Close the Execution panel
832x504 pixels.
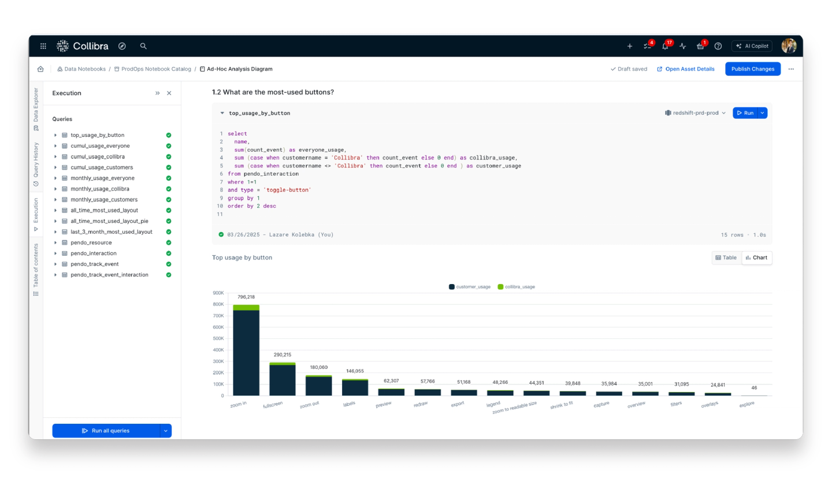pyautogui.click(x=169, y=93)
